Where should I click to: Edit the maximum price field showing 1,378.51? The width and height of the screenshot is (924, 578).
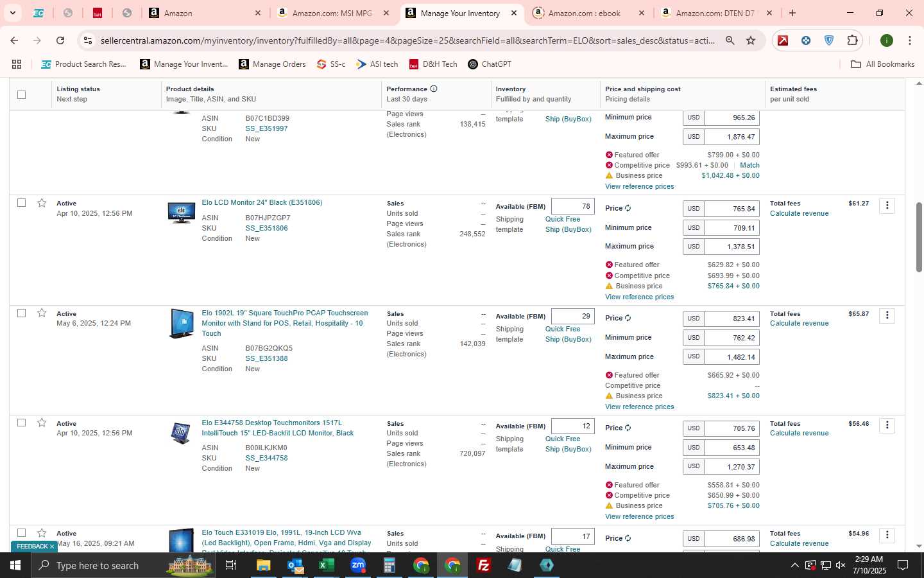732,247
